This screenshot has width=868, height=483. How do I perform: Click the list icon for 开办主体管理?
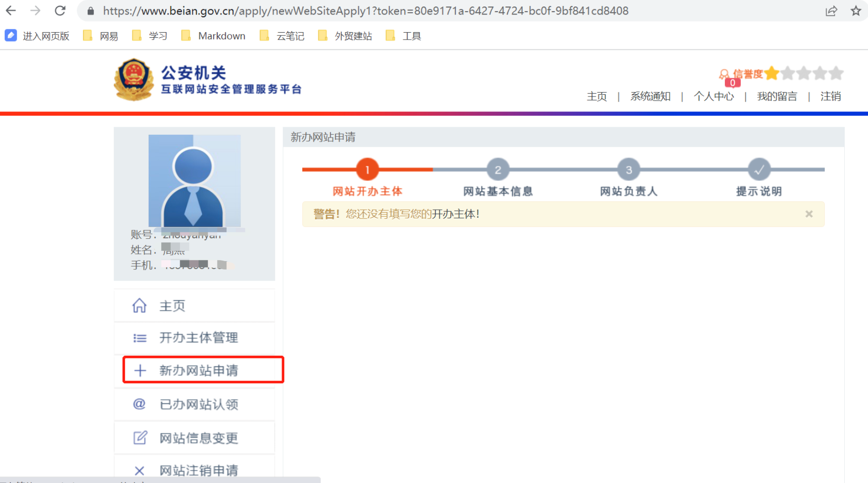click(140, 338)
